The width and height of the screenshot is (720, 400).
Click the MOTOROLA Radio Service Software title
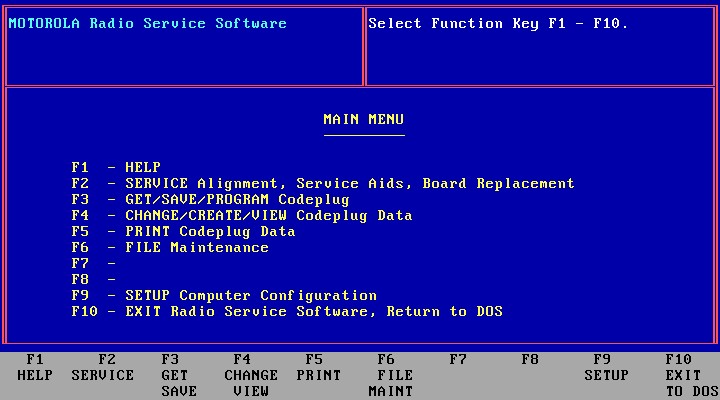click(x=147, y=23)
